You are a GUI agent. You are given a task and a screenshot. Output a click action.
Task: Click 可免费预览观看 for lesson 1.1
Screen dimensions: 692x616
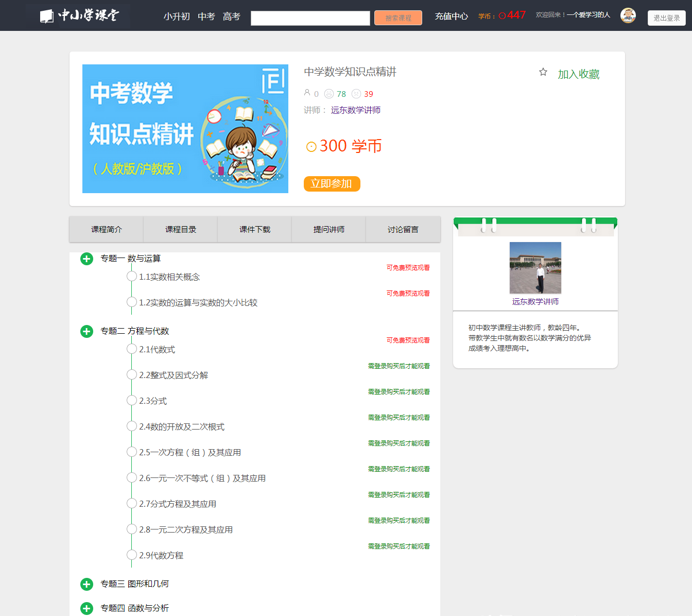408,268
